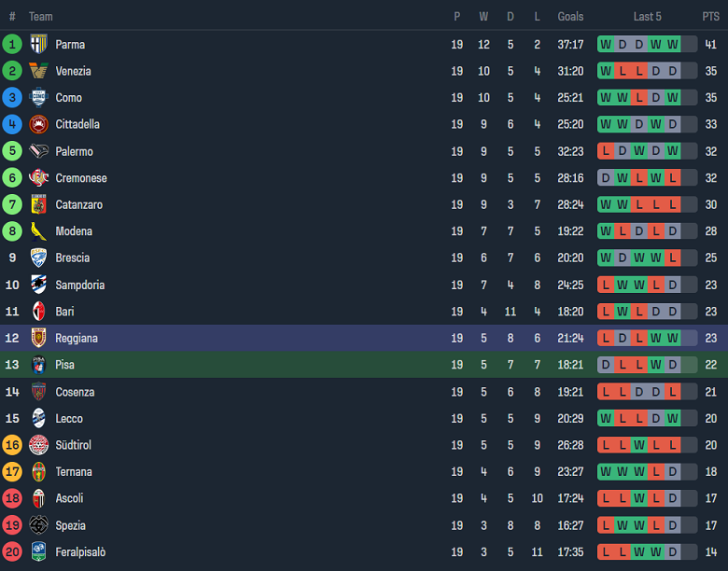Sort table by PTS column header
The width and height of the screenshot is (728, 571).
[x=711, y=17]
